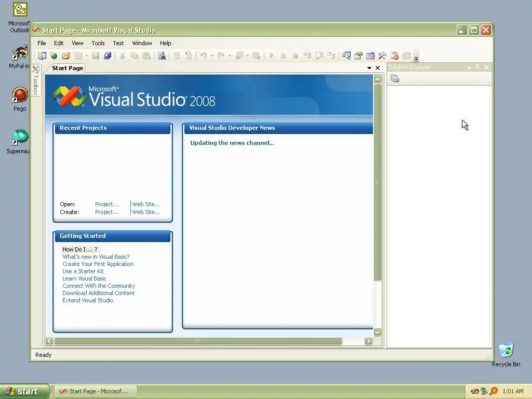
Task: Open the Properties Window toolbar icon
Action: coord(358,56)
